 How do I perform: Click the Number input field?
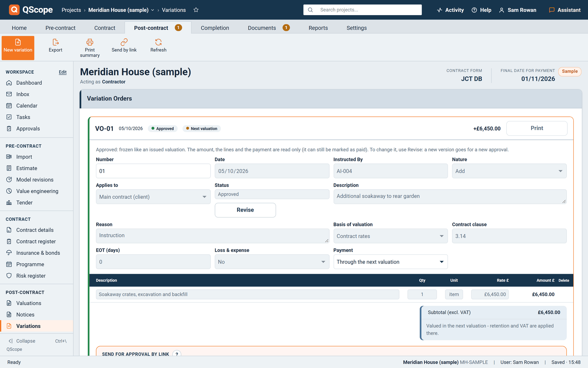153,171
